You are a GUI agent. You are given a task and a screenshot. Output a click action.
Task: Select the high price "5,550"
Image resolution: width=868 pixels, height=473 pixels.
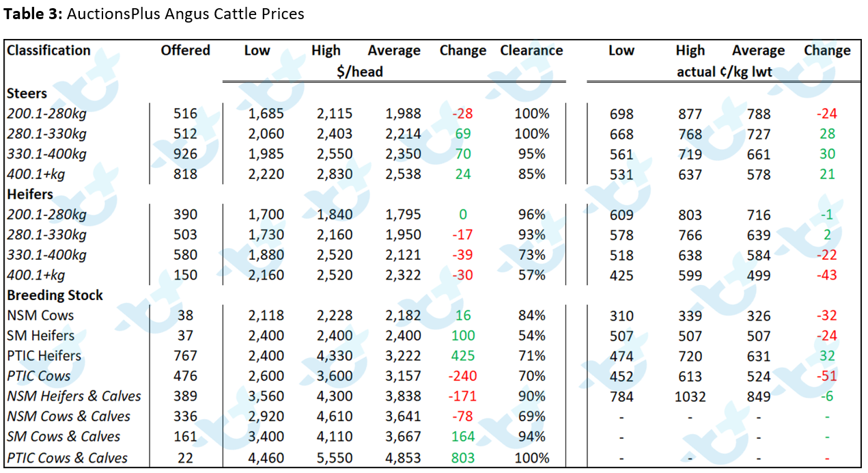[x=335, y=458]
